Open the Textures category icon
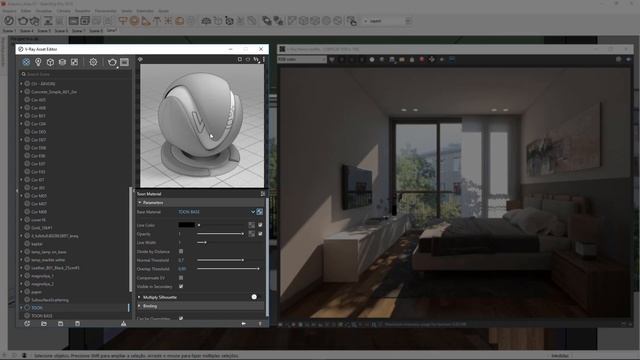The image size is (640, 360). [74, 62]
